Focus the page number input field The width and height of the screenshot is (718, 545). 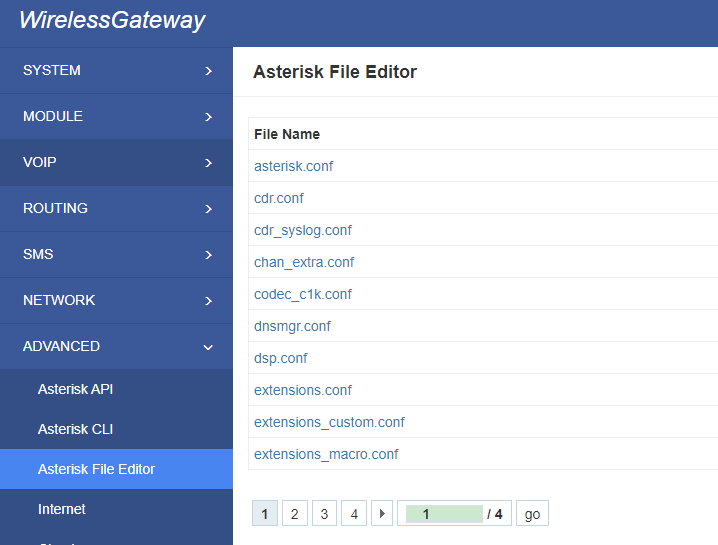coord(444,514)
